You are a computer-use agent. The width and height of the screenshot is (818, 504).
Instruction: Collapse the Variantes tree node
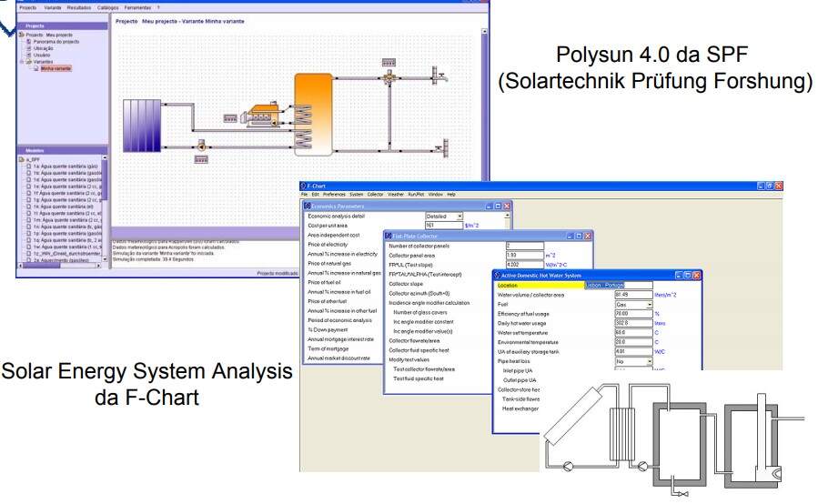click(x=21, y=62)
